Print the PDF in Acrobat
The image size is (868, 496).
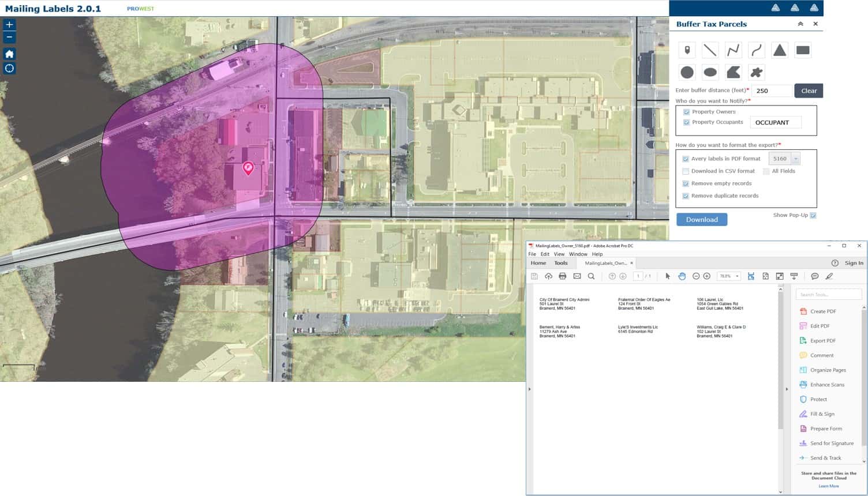coord(562,276)
